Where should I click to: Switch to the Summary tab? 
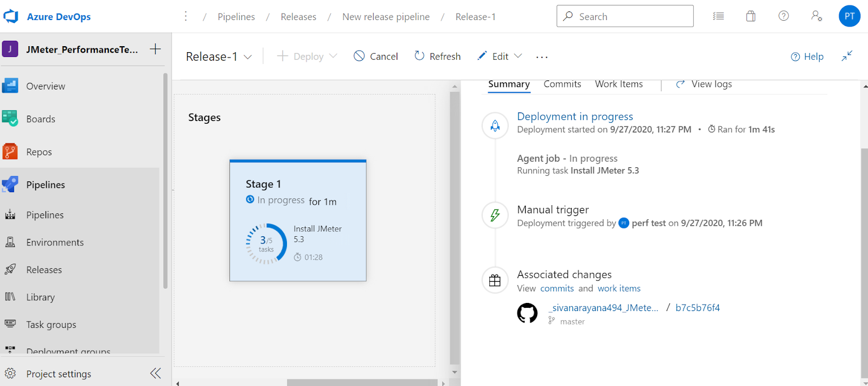[x=509, y=84]
